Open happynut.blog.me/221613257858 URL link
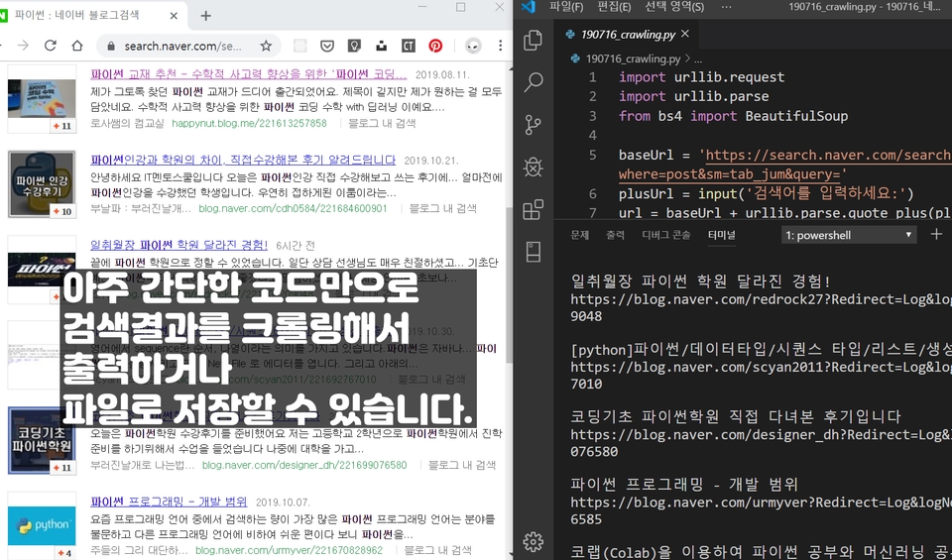 (x=249, y=123)
